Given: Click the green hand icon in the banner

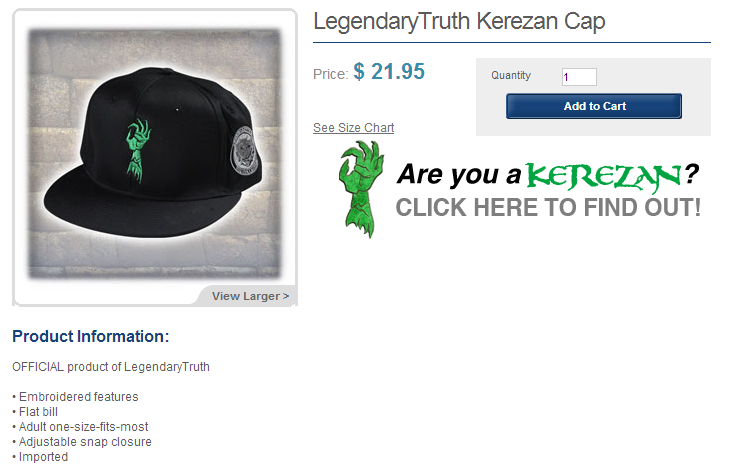Looking at the screenshot, I should click(x=361, y=189).
